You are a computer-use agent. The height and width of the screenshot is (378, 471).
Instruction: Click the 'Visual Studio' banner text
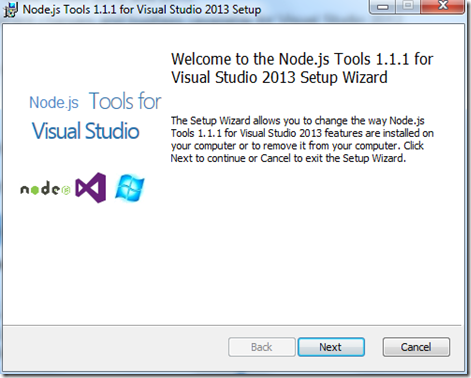click(x=86, y=131)
